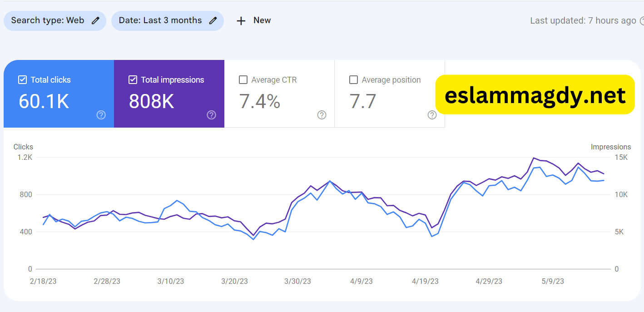This screenshot has height=312, width=644.
Task: Uncheck the Total clicks checkbox
Action: pos(22,80)
